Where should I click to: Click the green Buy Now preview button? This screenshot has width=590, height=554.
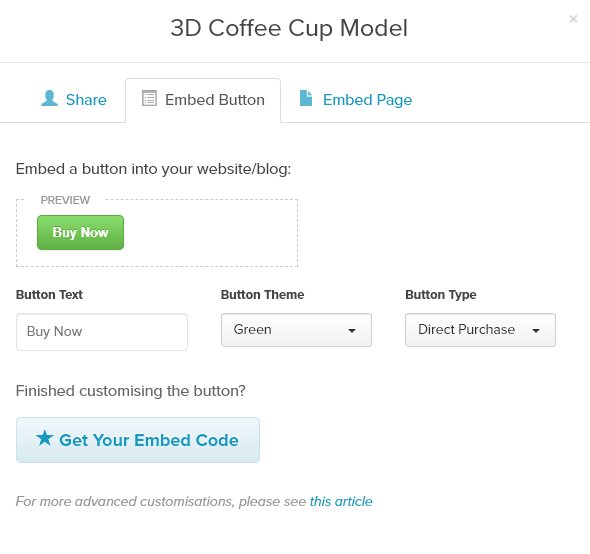(x=81, y=233)
